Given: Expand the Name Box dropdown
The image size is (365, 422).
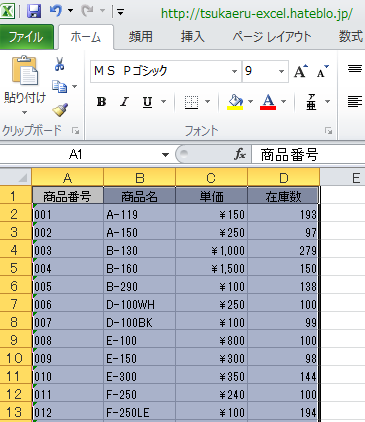Looking at the screenshot, I should (165, 155).
